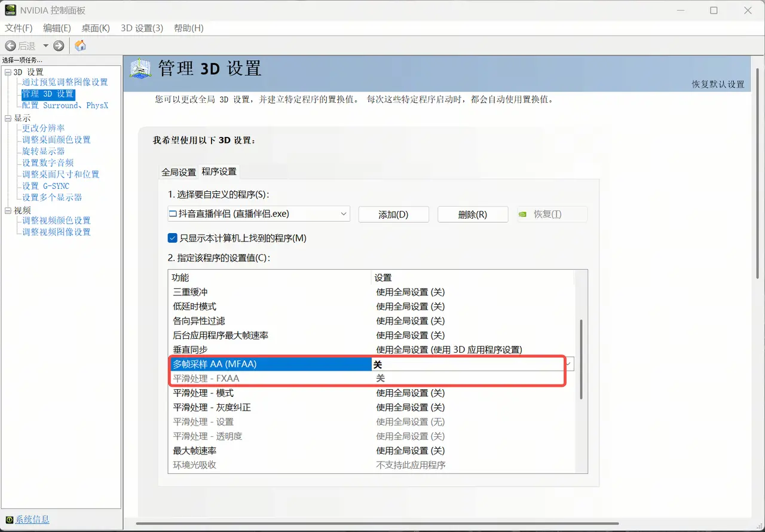
Task: Collapse the 视频 tree node
Action: pos(8,210)
